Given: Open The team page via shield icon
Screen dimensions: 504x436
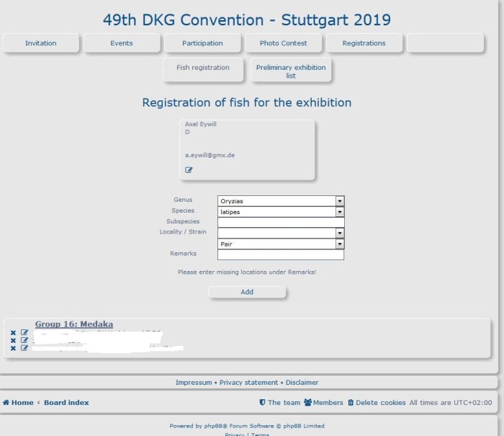Looking at the screenshot, I should (x=263, y=403).
